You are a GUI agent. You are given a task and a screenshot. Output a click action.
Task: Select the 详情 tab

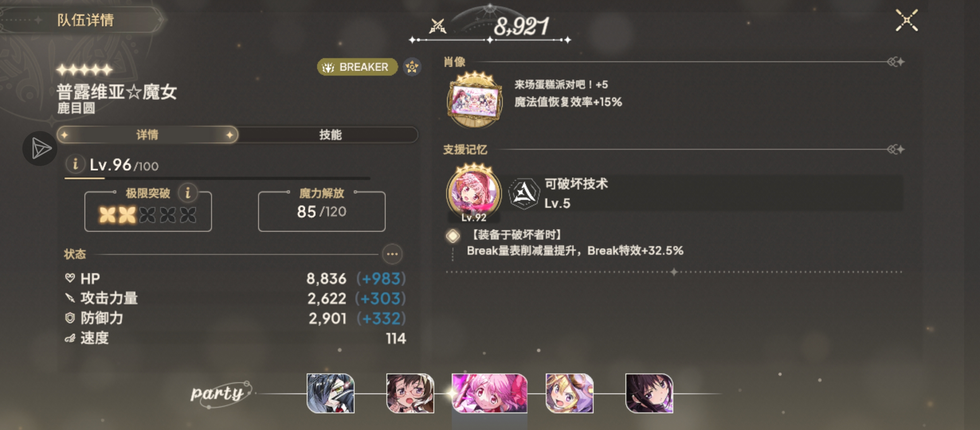click(147, 135)
